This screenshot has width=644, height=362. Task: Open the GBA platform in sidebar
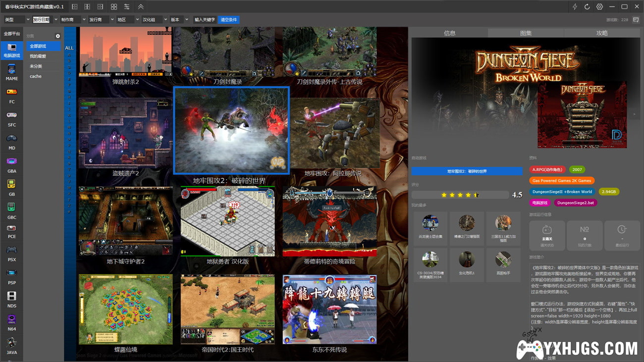click(11, 163)
